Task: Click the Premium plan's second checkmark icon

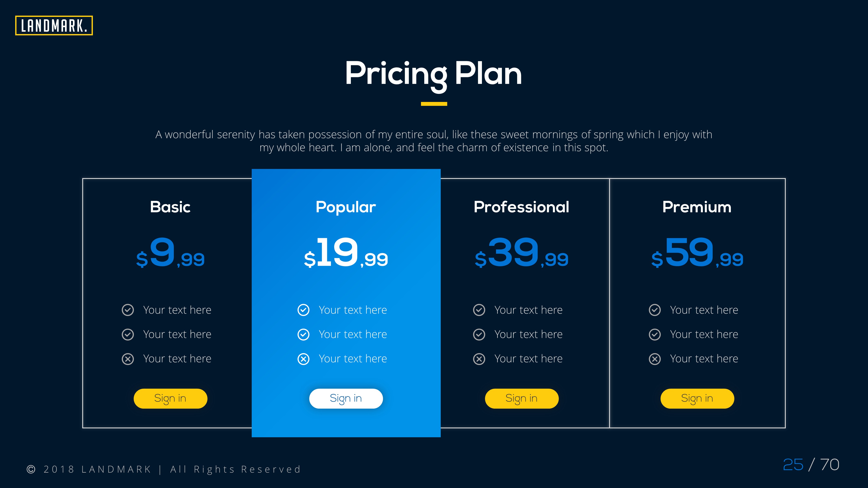Action: coord(654,334)
